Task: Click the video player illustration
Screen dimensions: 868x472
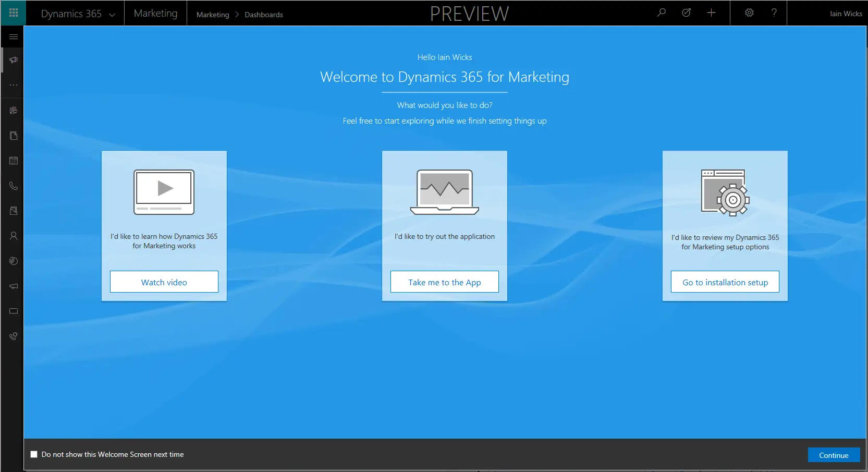Action: 164,192
